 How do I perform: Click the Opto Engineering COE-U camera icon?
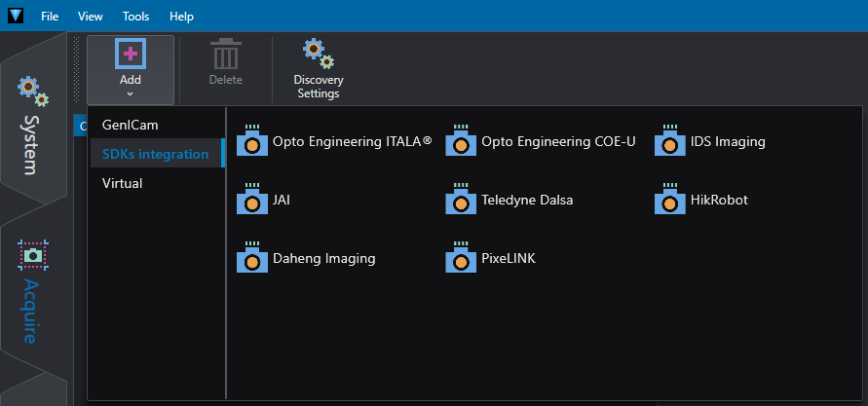461,140
